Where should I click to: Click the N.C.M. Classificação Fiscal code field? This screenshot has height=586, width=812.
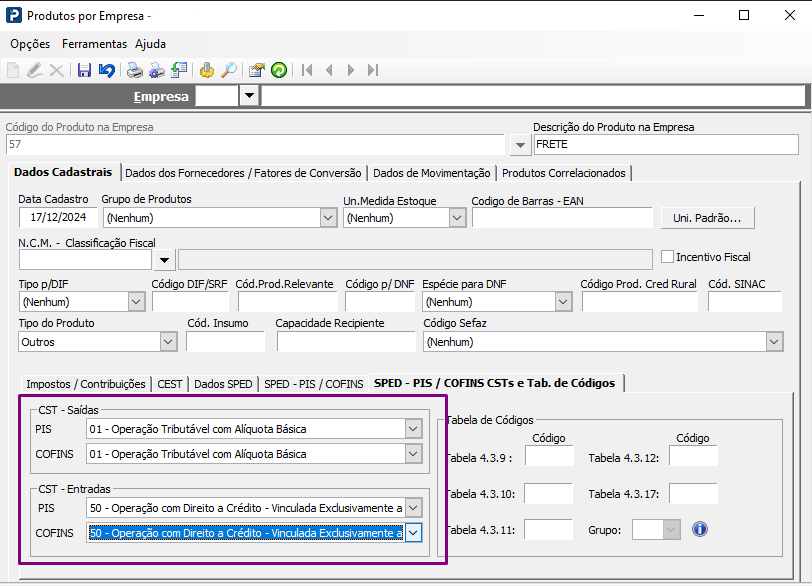point(85,260)
